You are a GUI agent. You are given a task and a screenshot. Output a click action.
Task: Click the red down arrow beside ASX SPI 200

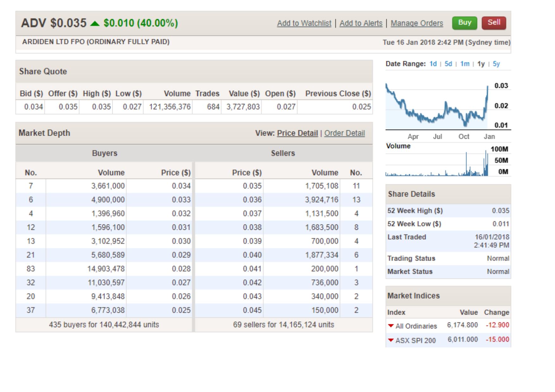point(391,340)
